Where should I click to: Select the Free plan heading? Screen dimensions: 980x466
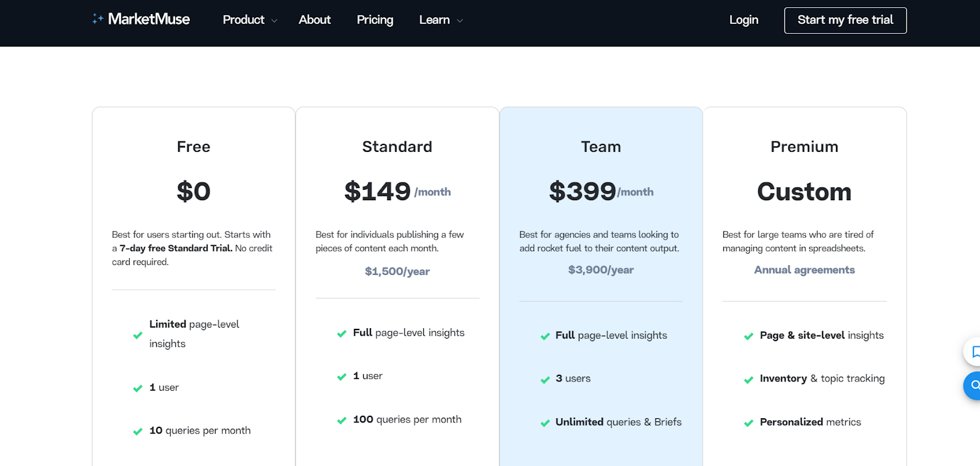pyautogui.click(x=194, y=147)
